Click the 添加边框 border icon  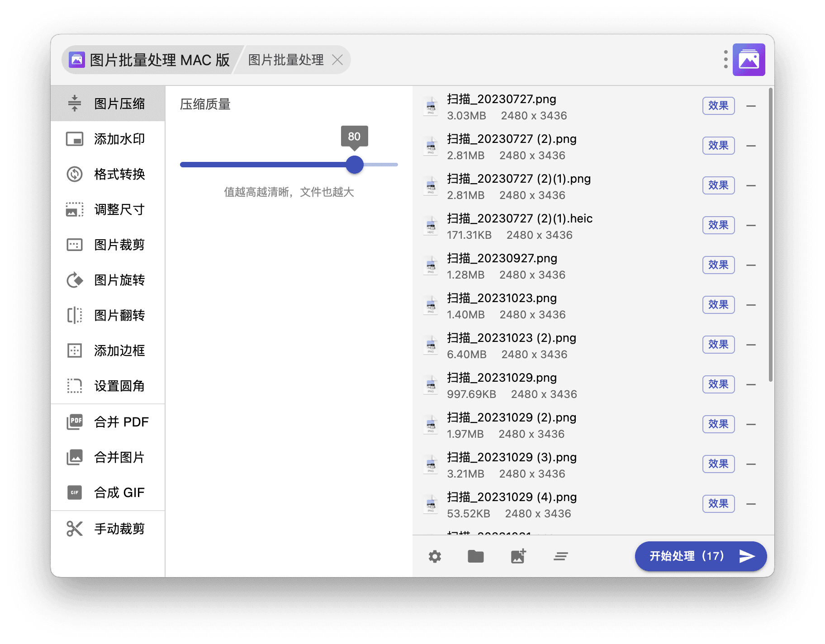point(75,350)
